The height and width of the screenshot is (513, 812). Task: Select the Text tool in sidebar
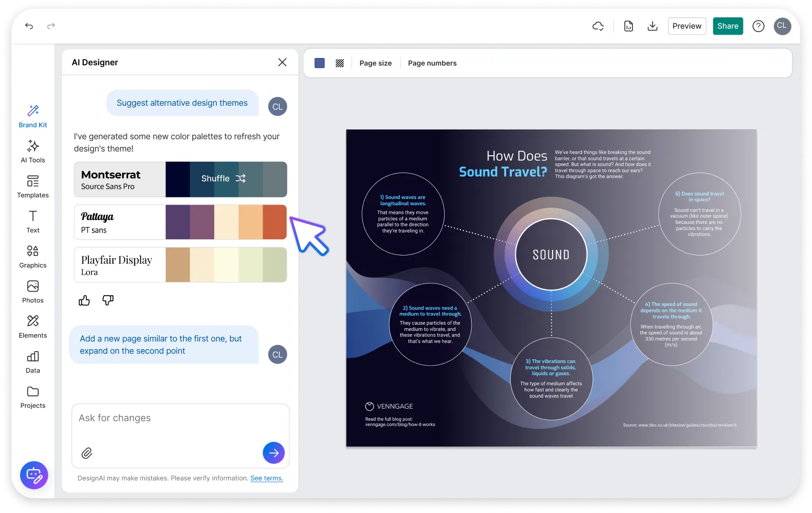pyautogui.click(x=33, y=221)
